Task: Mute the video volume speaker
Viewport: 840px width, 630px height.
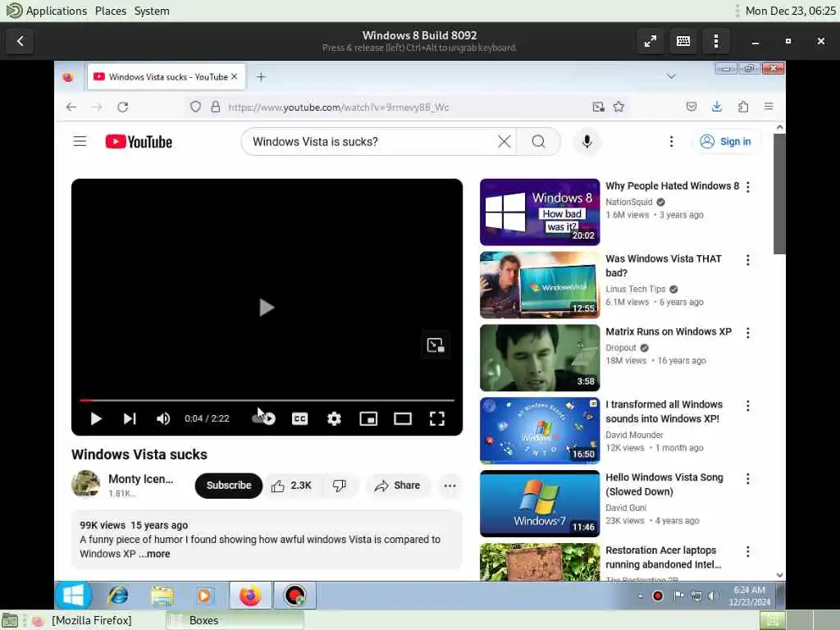Action: tap(163, 418)
